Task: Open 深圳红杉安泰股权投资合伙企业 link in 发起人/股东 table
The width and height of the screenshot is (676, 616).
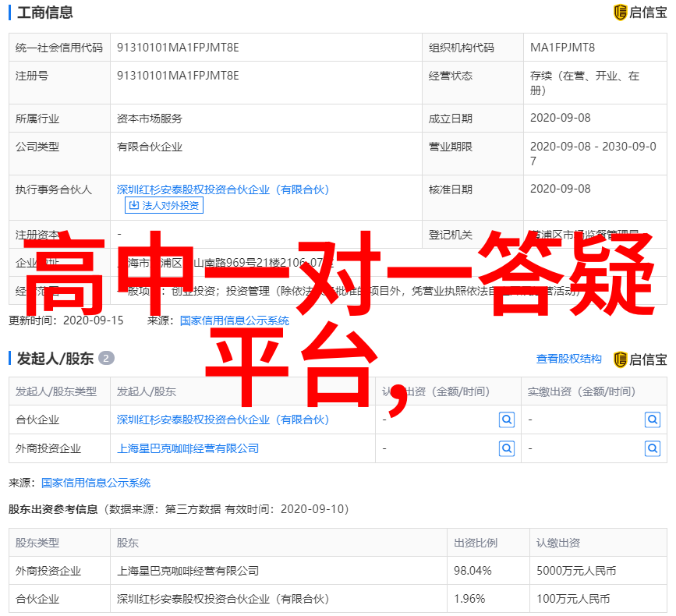Action: click(223, 420)
